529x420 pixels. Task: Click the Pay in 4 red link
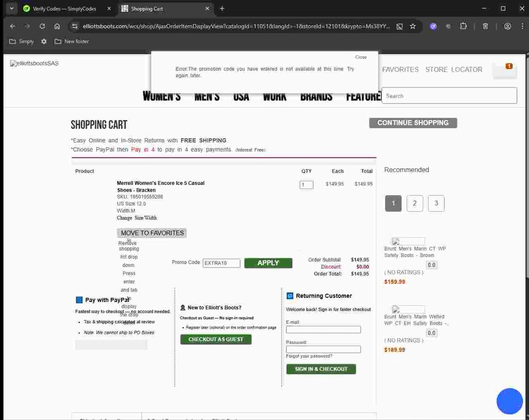[x=143, y=149]
